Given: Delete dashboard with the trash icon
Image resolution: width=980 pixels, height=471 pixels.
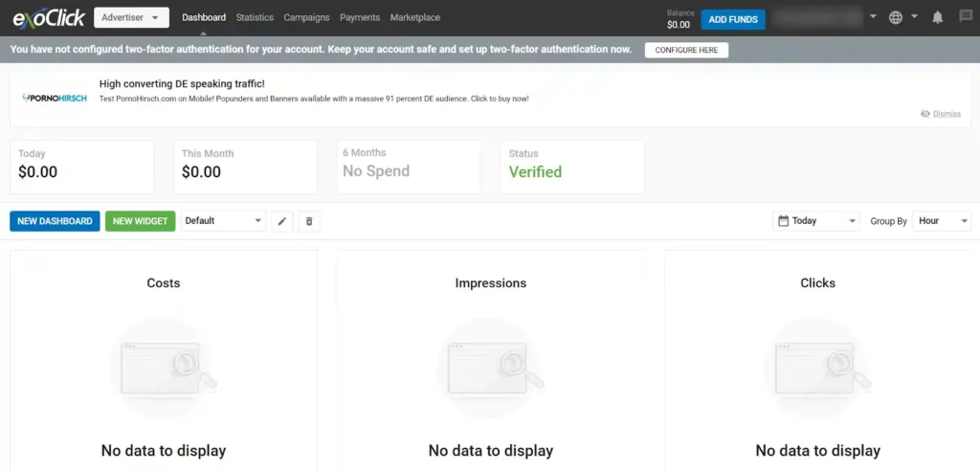Looking at the screenshot, I should click(309, 221).
